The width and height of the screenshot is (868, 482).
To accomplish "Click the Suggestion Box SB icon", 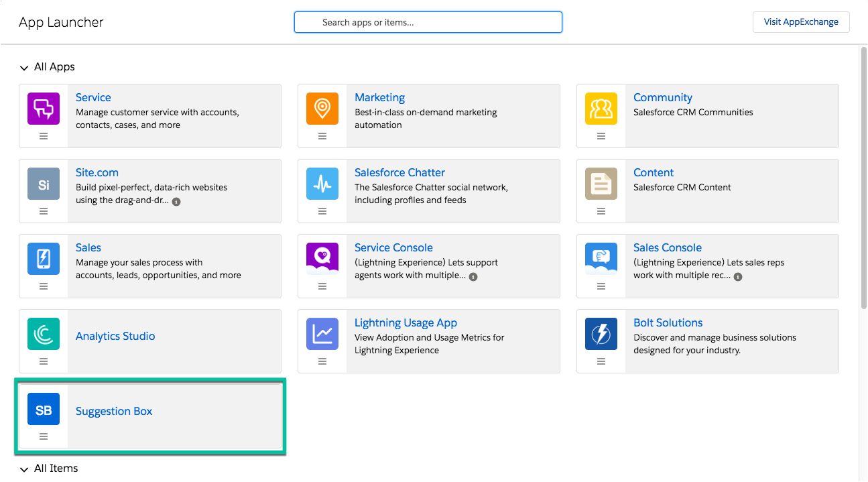I will click(x=44, y=409).
